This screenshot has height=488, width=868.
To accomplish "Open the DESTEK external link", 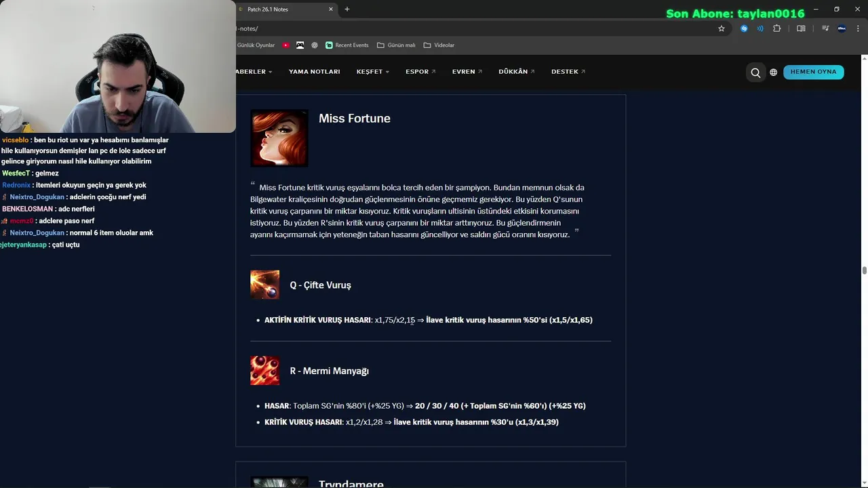I will click(x=568, y=72).
